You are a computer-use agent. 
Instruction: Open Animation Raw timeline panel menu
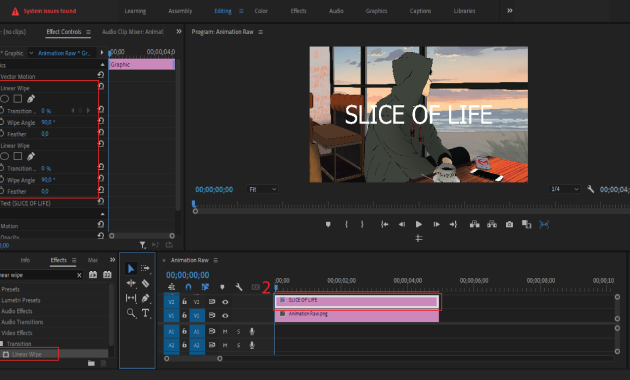click(216, 260)
